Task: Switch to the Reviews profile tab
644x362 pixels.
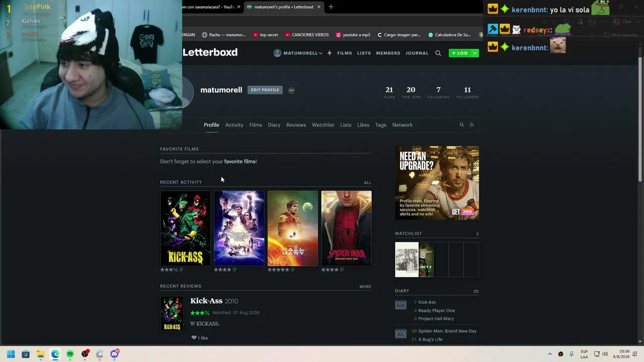Action: (296, 125)
